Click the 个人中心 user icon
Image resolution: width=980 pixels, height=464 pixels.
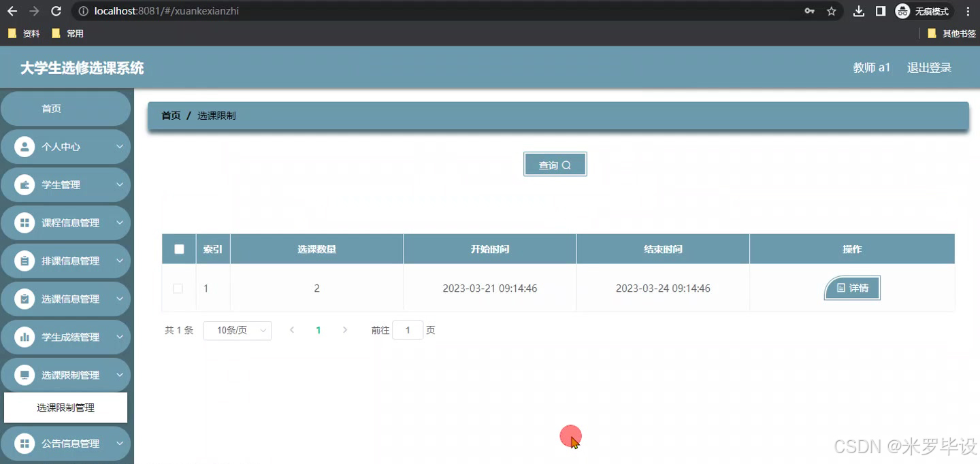click(24, 146)
